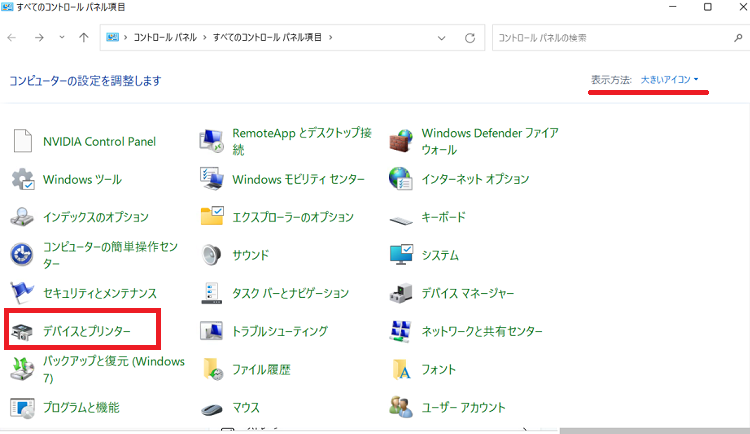Image resolution: width=750 pixels, height=434 pixels.
Task: Open エクスプローラーのオプション folder icon
Action: pos(211,217)
